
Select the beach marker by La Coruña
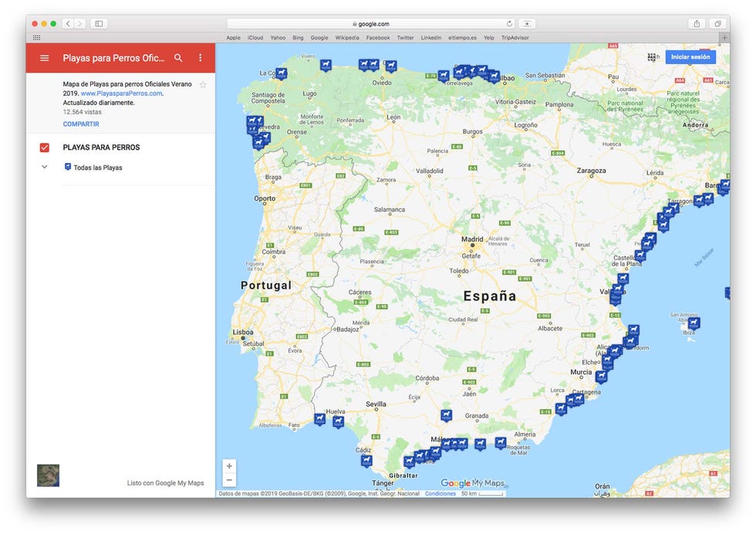pyautogui.click(x=281, y=73)
